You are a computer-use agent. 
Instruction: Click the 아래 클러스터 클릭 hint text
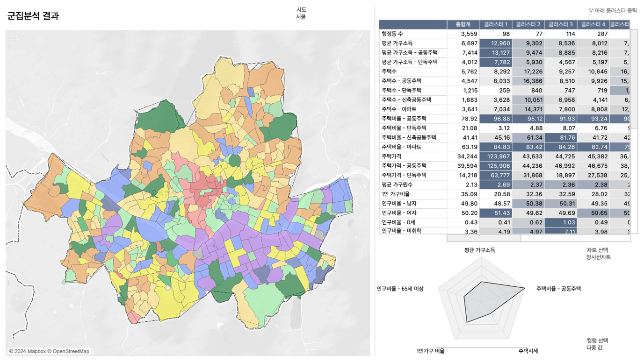pos(613,10)
